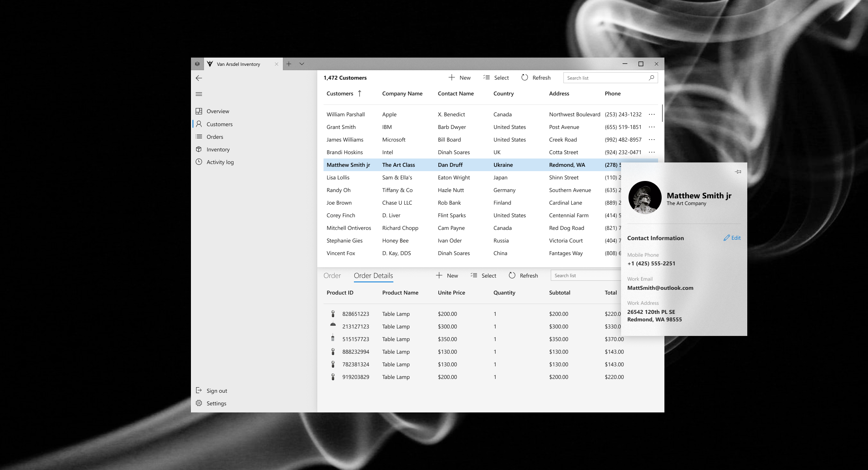
Task: Click the Phone column header
Action: (613, 93)
